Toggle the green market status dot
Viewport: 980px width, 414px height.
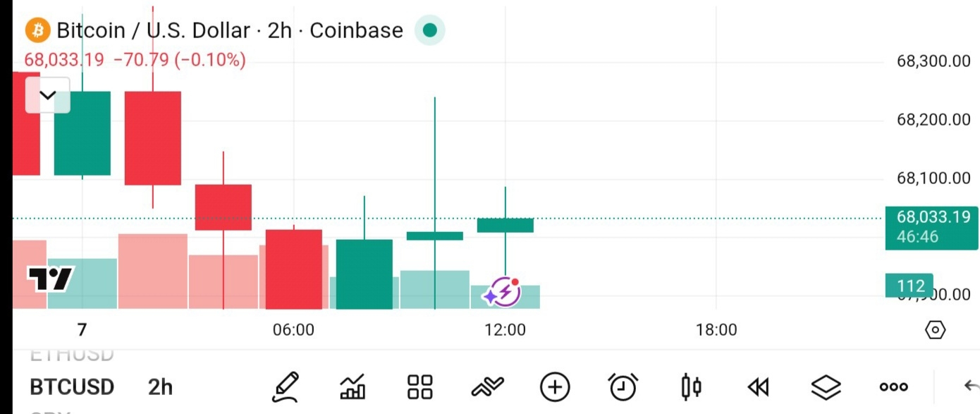[x=429, y=30]
